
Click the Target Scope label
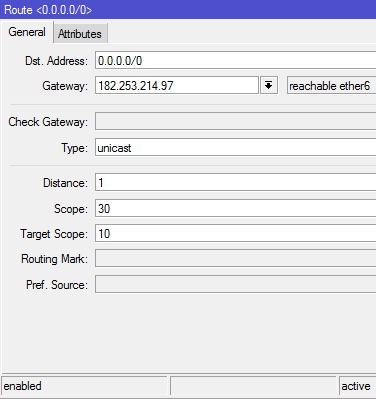[x=54, y=234]
